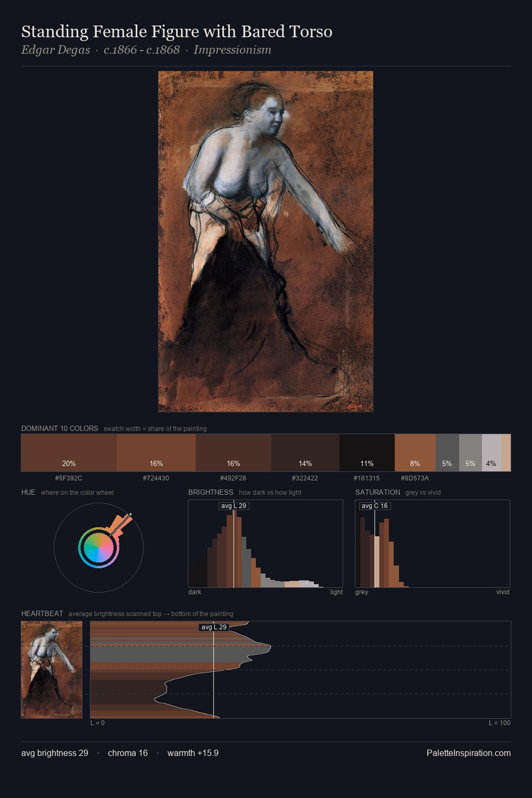Screen dimensions: 532x798
Task: Click the 'avg C 16' label in Saturation
Action: [x=375, y=506]
